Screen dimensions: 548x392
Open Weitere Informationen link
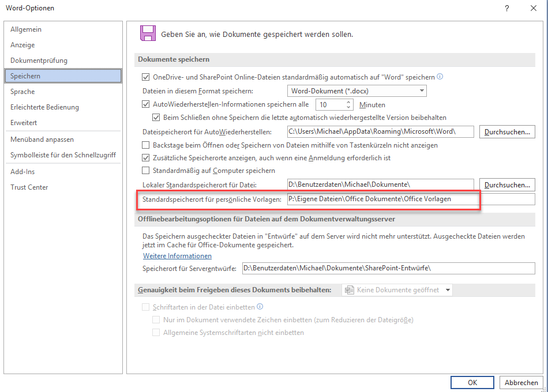[x=177, y=256]
